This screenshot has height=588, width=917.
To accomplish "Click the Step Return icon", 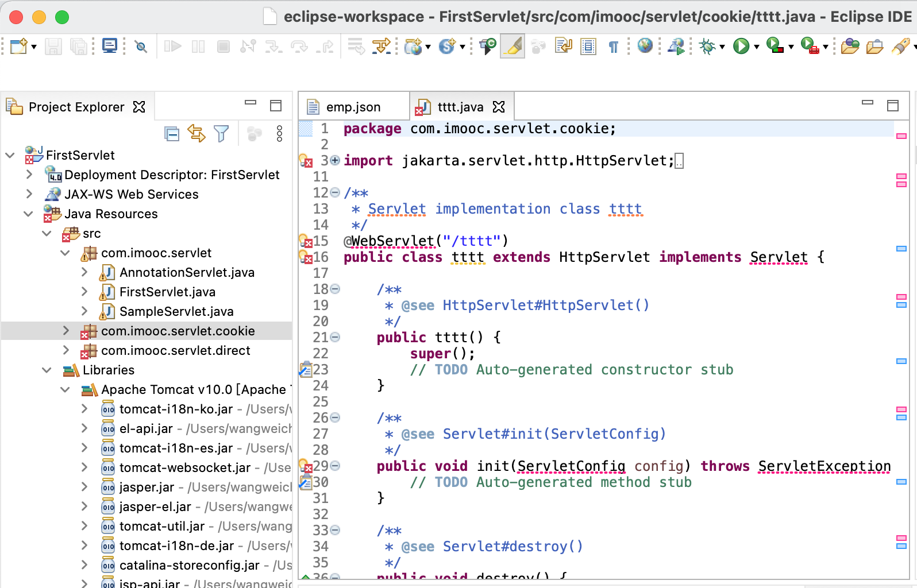I will coord(325,46).
